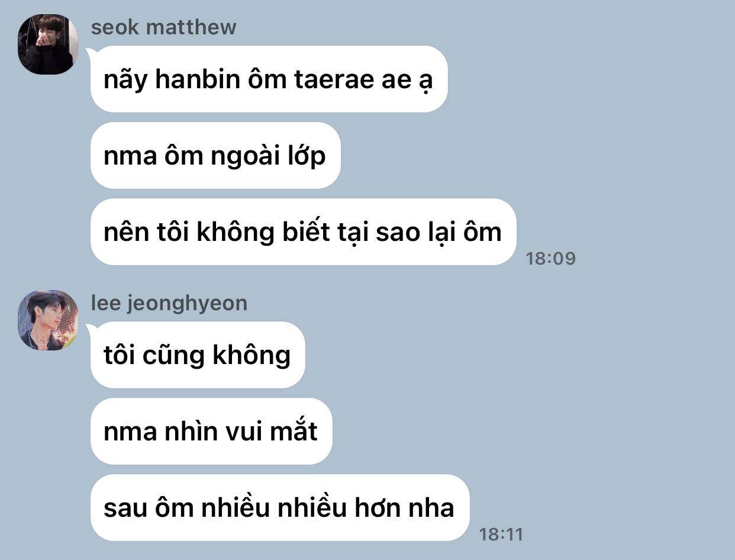Screen dimensions: 735x560
Task: Open seok matthew's profile picture
Action: pos(48,44)
